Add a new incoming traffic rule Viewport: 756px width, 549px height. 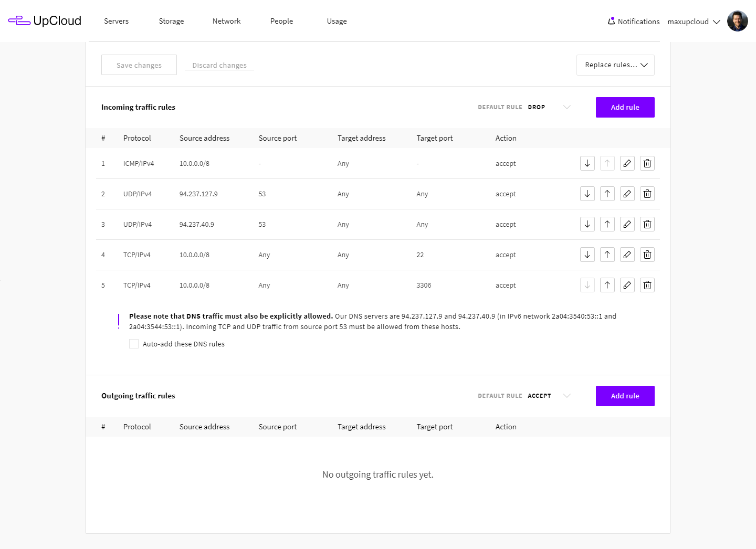625,107
